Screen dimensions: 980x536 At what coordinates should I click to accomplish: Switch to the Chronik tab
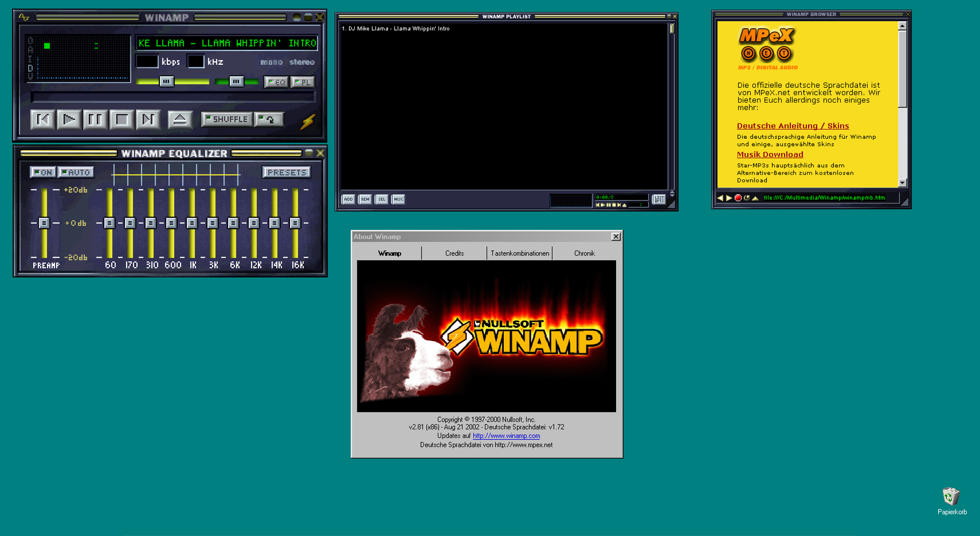(584, 253)
